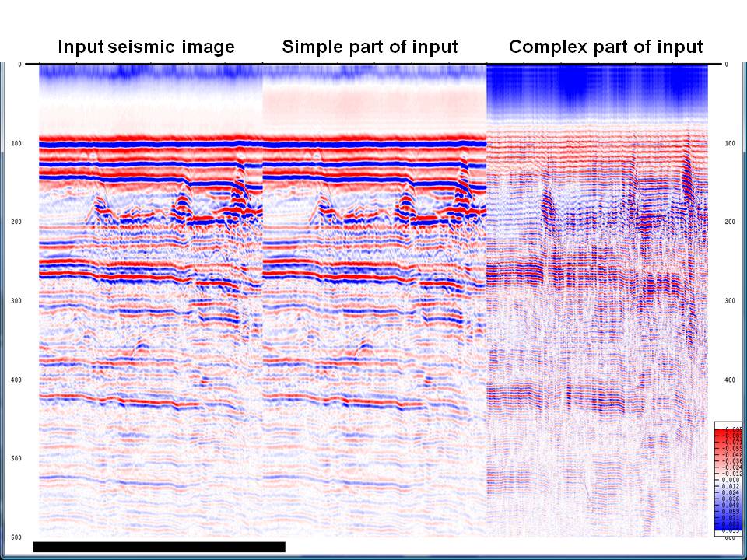Select the complex part seismic panel
The height and width of the screenshot is (560, 747).
[x=597, y=300]
